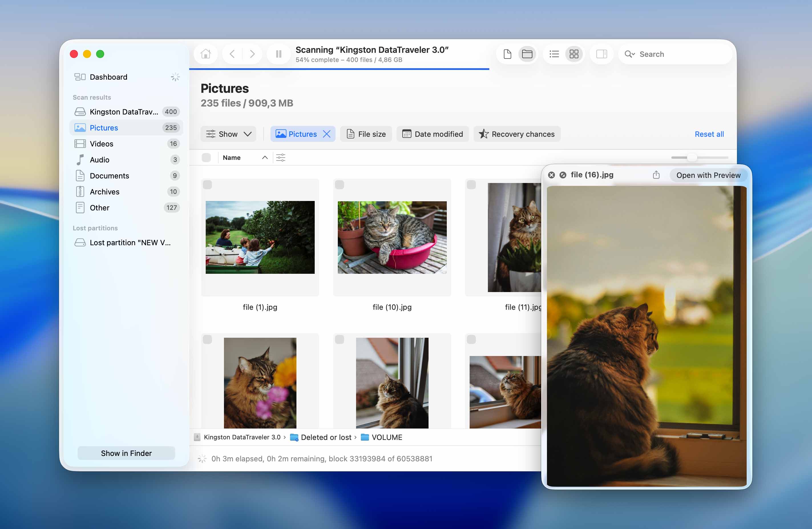Pause the scanning process
Screen dimensions: 812x529
click(278, 54)
